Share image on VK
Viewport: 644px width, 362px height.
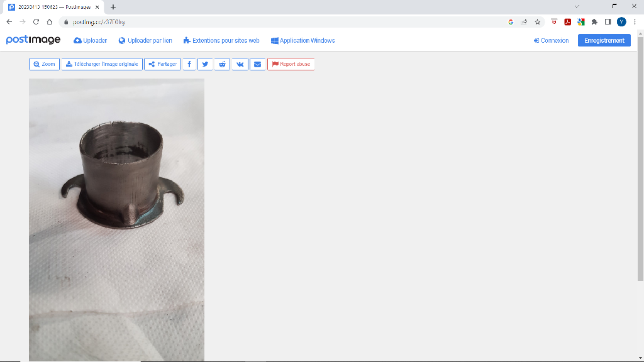pos(240,64)
